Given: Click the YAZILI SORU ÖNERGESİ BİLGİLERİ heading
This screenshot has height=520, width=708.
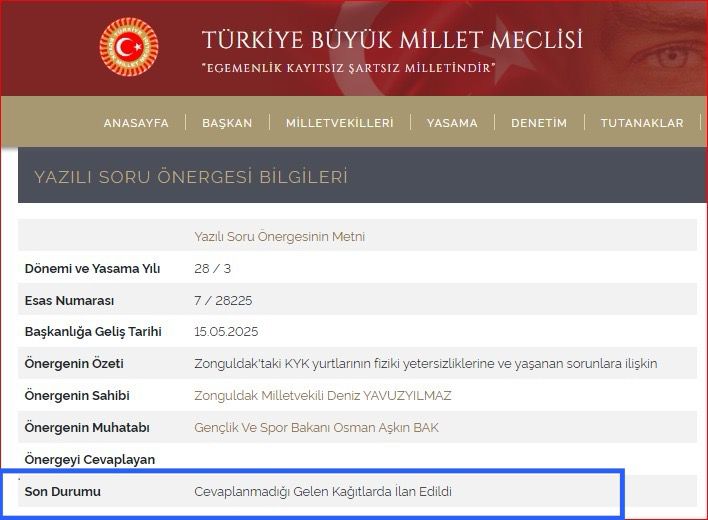Looking at the screenshot, I should pyautogui.click(x=191, y=177).
